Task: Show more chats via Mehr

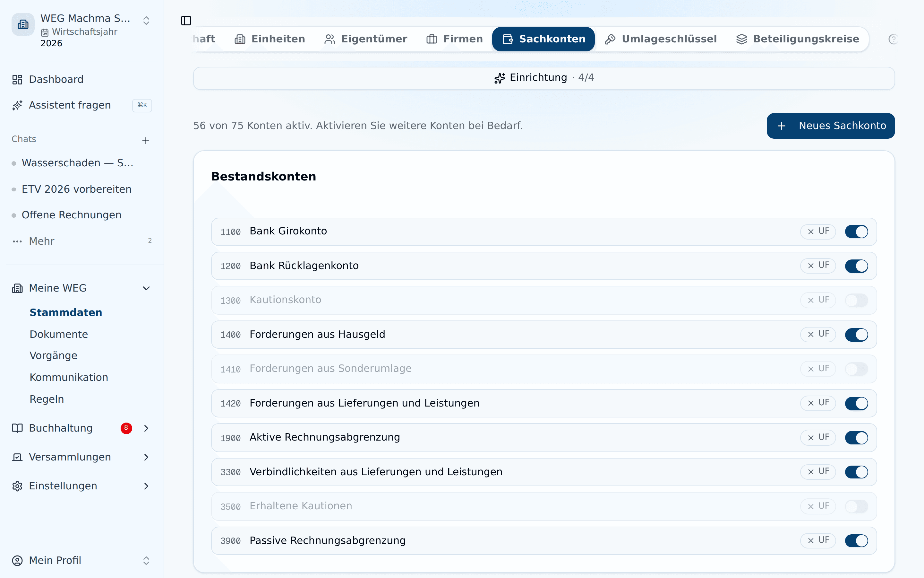Action: click(x=82, y=241)
